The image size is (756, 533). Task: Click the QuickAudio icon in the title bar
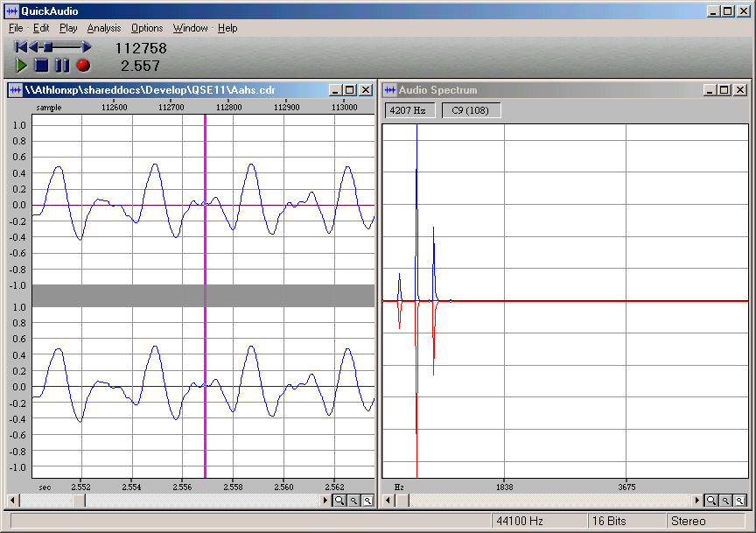point(10,11)
